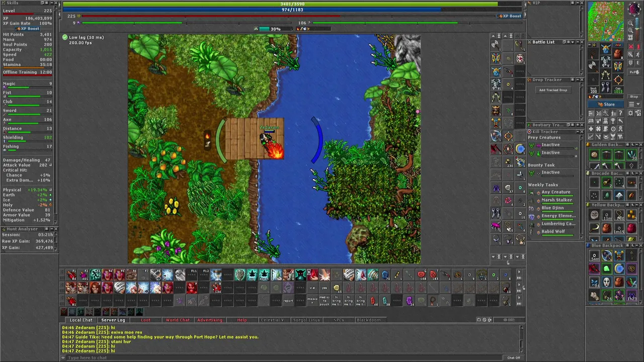The width and height of the screenshot is (644, 362).
Task: Collapse the Golden Backpack container
Action: point(636,145)
